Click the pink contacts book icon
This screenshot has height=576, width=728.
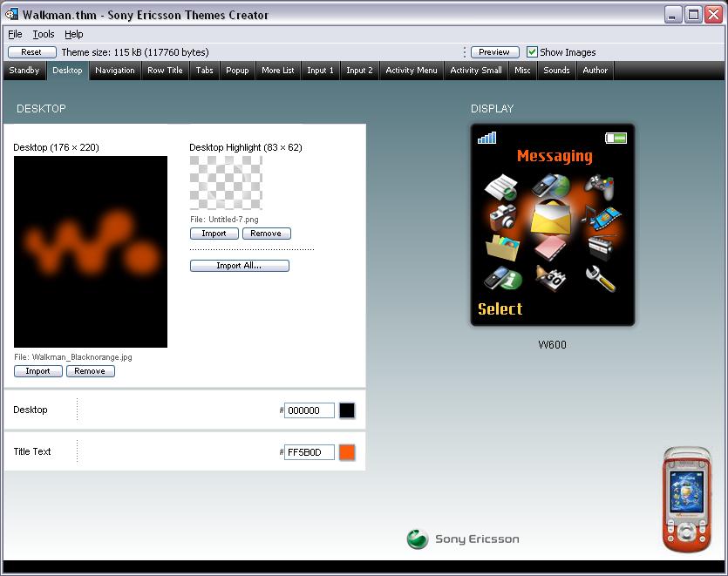pyautogui.click(x=550, y=248)
